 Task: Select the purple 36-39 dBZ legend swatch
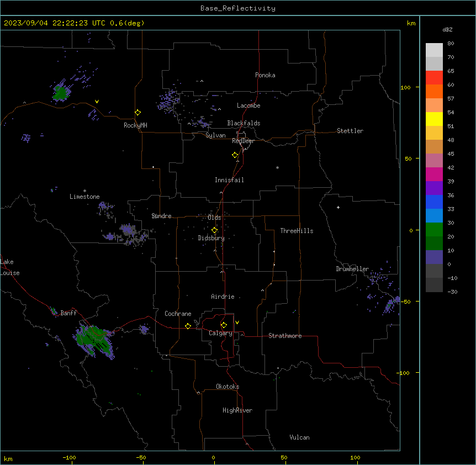point(434,188)
